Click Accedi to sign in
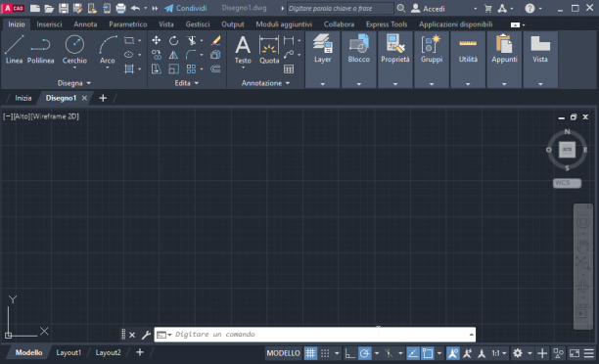 [x=429, y=9]
